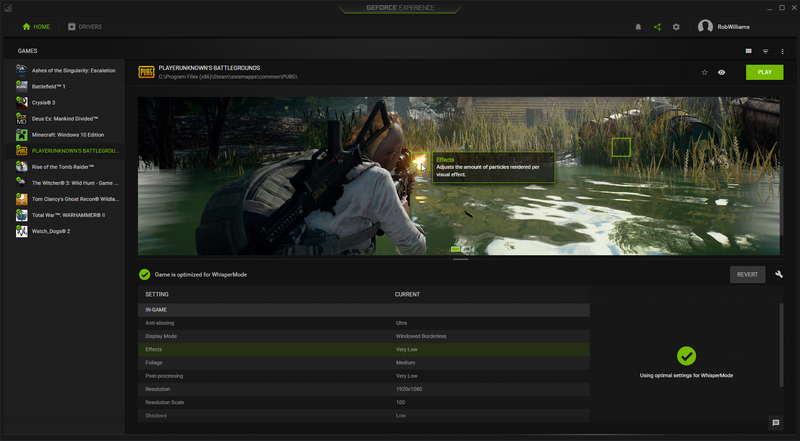Viewport: 800px width, 441px height.
Task: Open the share overlay icon
Action: [x=657, y=27]
